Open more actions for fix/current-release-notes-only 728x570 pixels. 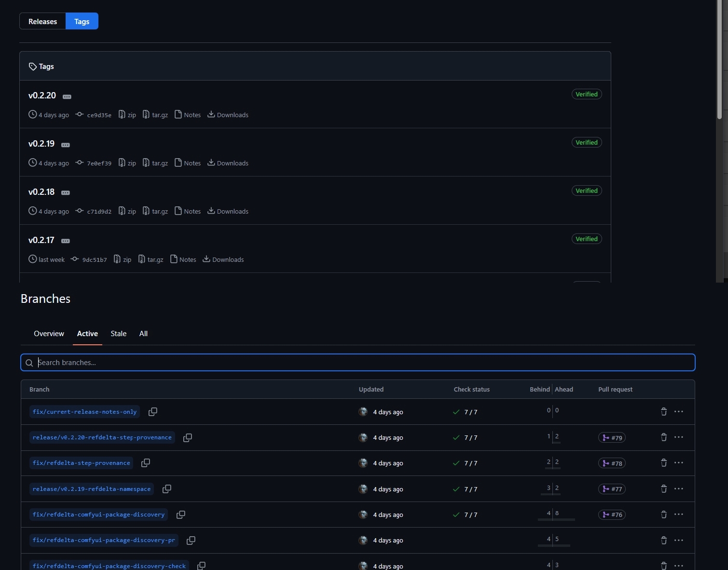tap(679, 412)
